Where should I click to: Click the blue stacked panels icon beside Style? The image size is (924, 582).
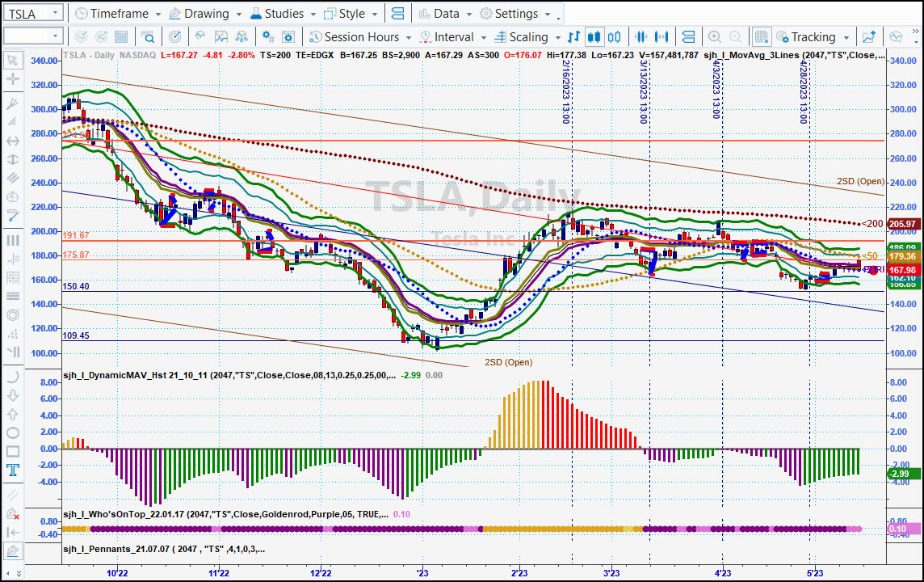pyautogui.click(x=397, y=14)
